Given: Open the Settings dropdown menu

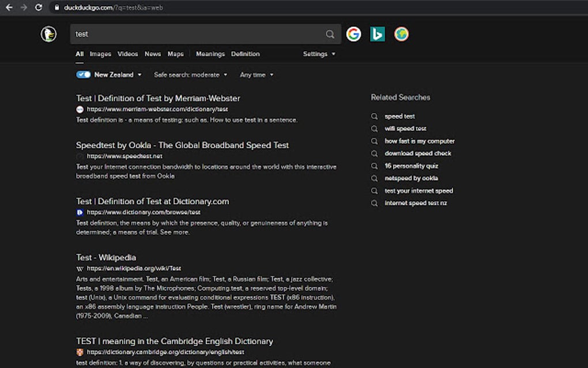Looking at the screenshot, I should coord(319,54).
